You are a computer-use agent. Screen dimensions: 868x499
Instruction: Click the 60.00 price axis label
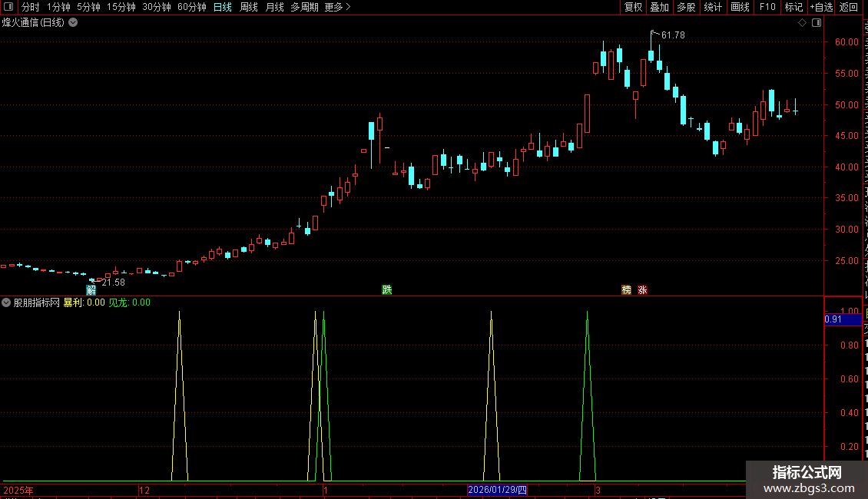846,42
